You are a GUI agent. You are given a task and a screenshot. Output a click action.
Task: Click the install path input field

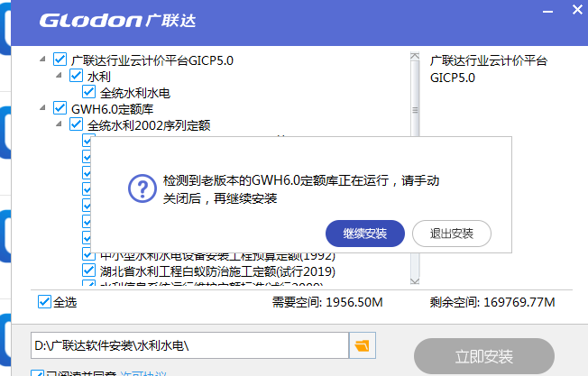(189, 345)
